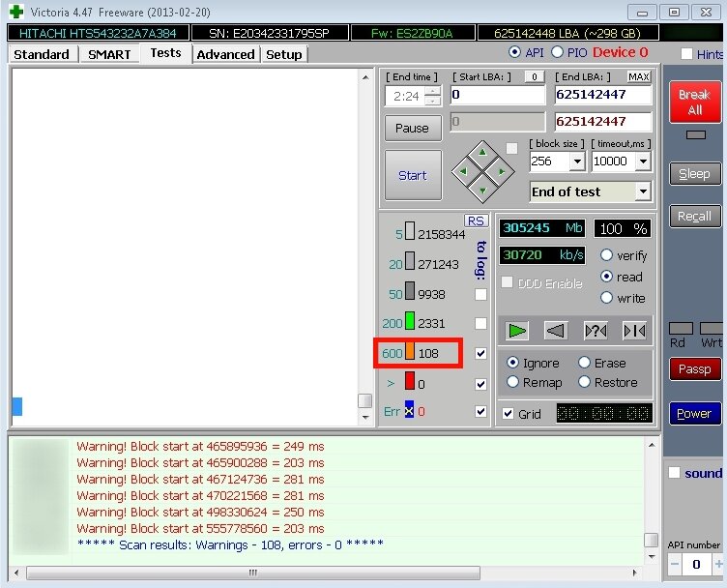Image resolution: width=727 pixels, height=588 pixels.
Task: Click the blue Power button
Action: 694,413
